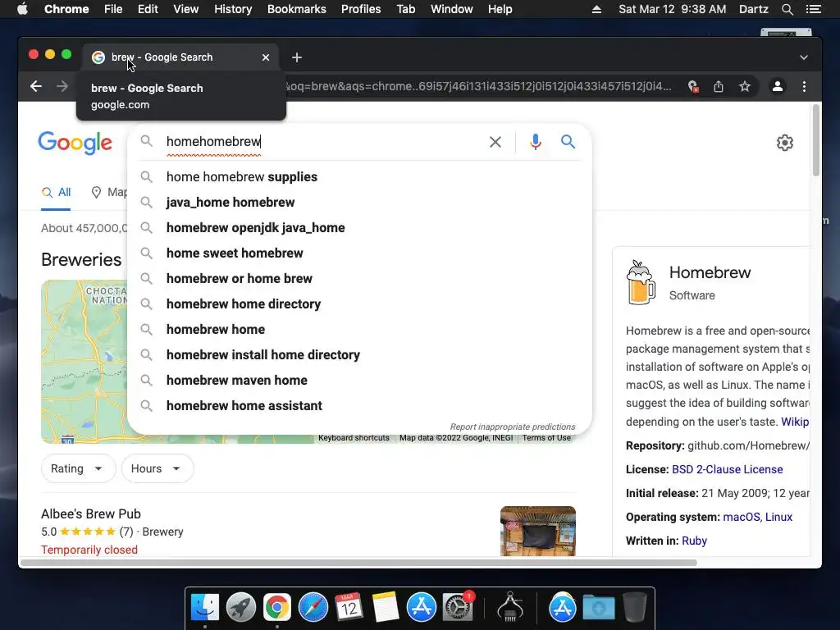Bookmark this page with star icon

[745, 86]
